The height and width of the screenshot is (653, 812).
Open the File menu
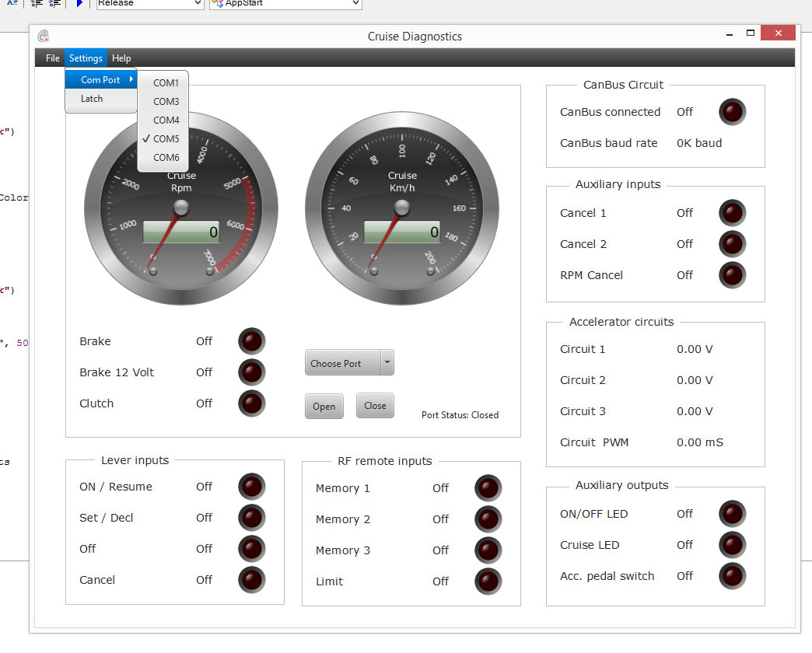pyautogui.click(x=52, y=58)
